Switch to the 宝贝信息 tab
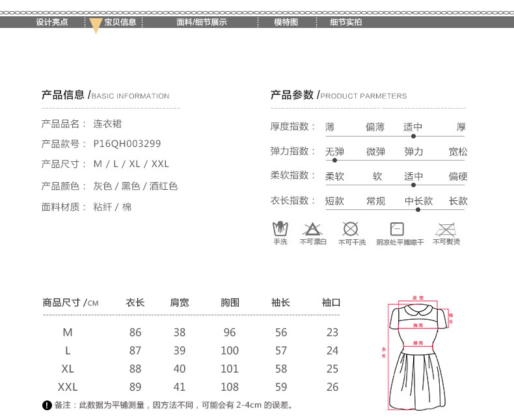Screen dimensions: 514x420 [x=120, y=22]
